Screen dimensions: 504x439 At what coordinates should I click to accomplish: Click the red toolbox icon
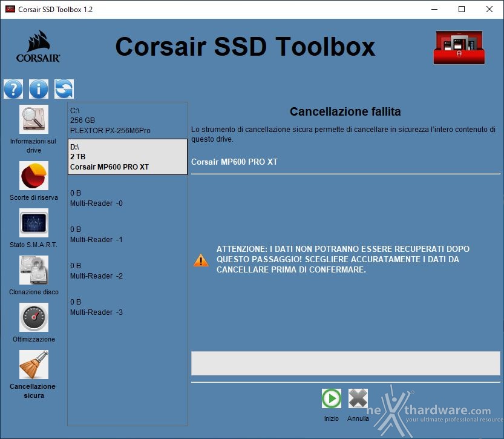(x=459, y=48)
